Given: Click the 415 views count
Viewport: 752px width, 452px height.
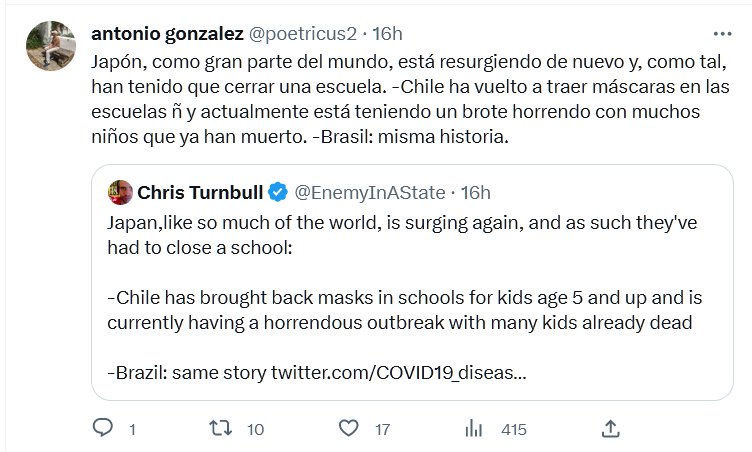Looking at the screenshot, I should pos(513,430).
